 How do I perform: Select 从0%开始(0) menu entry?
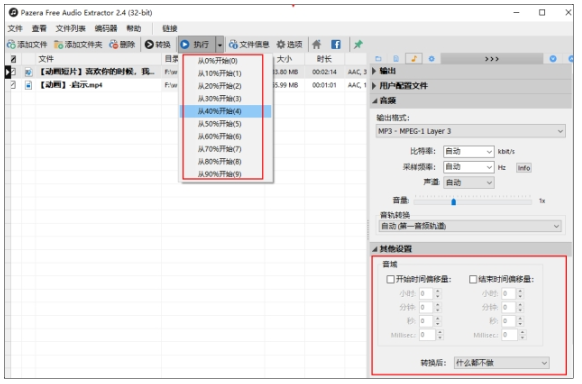pos(226,61)
